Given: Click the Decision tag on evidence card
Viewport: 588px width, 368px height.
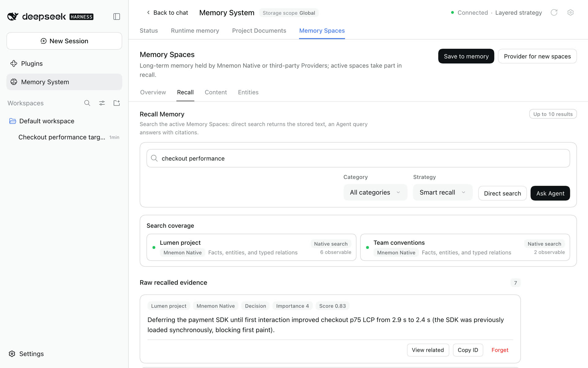Looking at the screenshot, I should pos(255,306).
